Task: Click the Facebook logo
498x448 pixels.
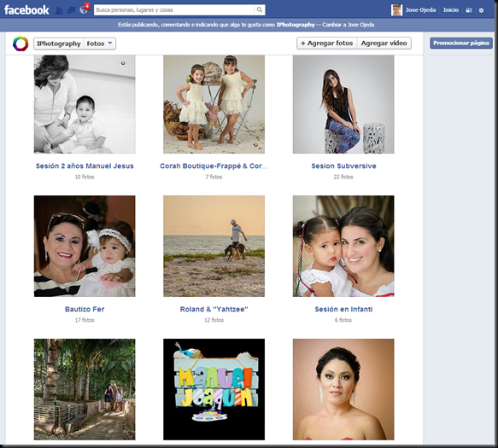Action: [26, 10]
